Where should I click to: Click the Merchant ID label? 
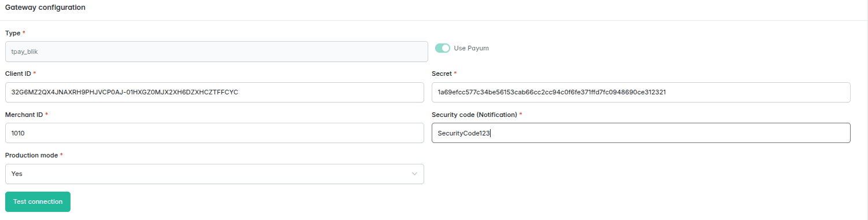pyautogui.click(x=24, y=115)
